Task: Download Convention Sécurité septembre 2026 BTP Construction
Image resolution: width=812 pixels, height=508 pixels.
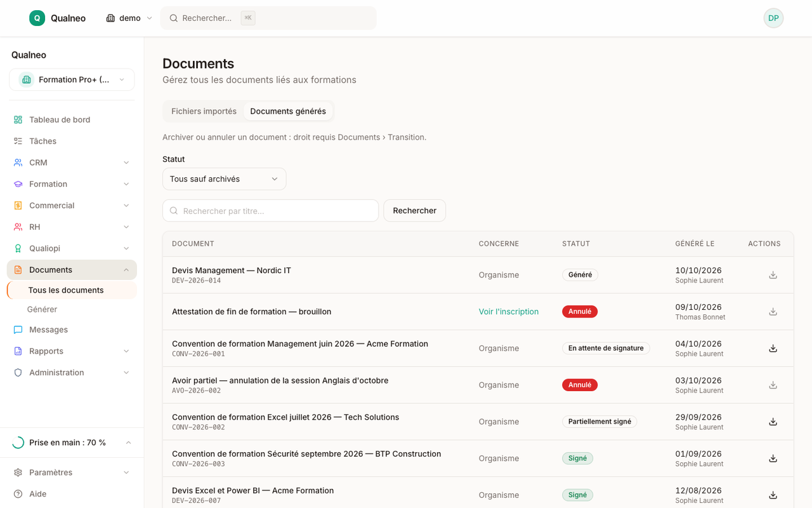Action: 773,458
